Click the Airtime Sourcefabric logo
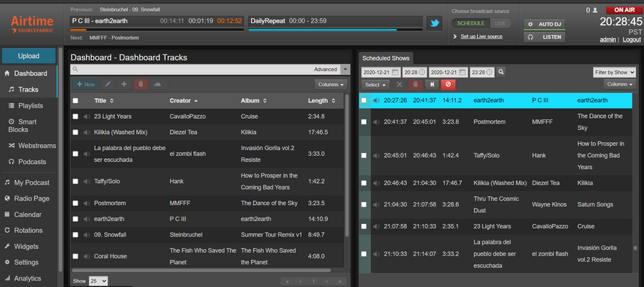Screen dimensions: 644x287 pyautogui.click(x=32, y=25)
